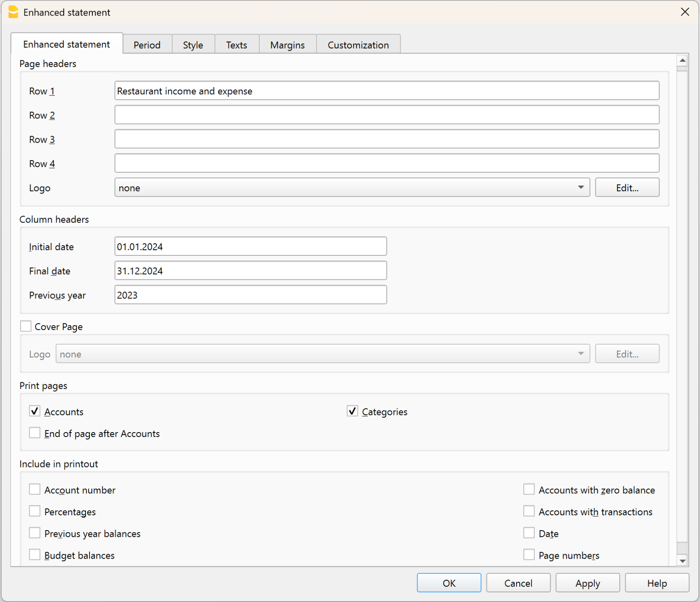Select the Texts tab

[236, 45]
